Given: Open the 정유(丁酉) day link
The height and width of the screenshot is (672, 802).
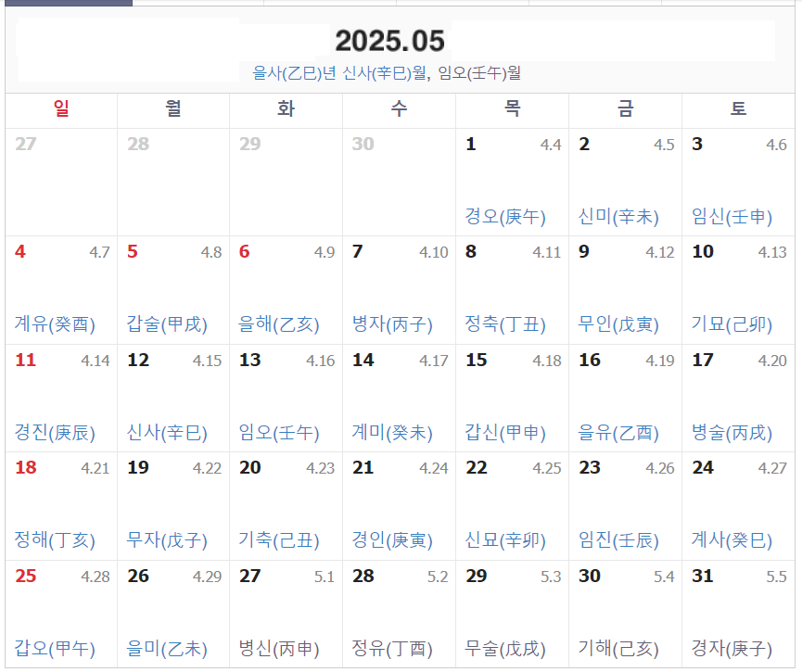Looking at the screenshot, I should (392, 649).
